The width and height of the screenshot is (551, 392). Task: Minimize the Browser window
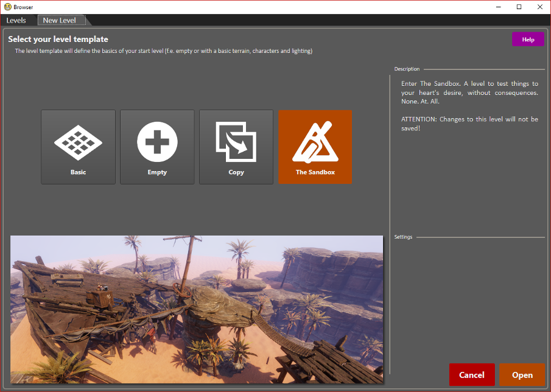tap(498, 7)
